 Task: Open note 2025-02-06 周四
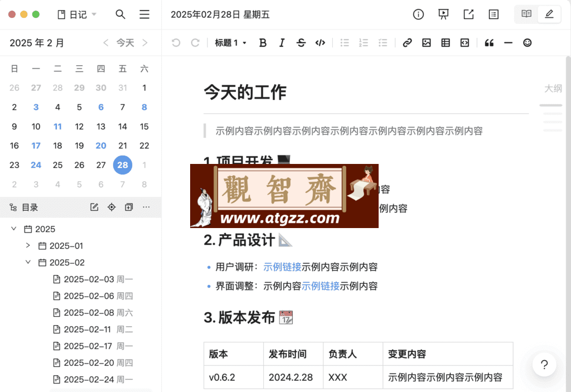[x=93, y=296]
